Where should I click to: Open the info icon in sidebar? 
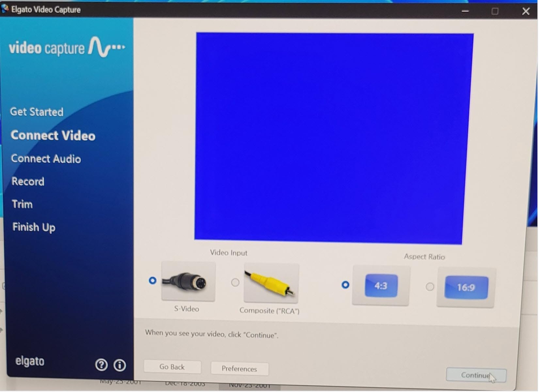[119, 365]
